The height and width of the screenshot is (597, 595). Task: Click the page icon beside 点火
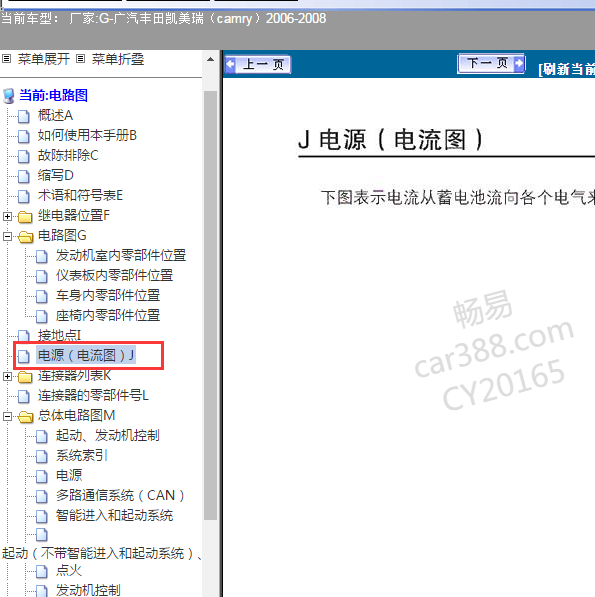[42, 571]
